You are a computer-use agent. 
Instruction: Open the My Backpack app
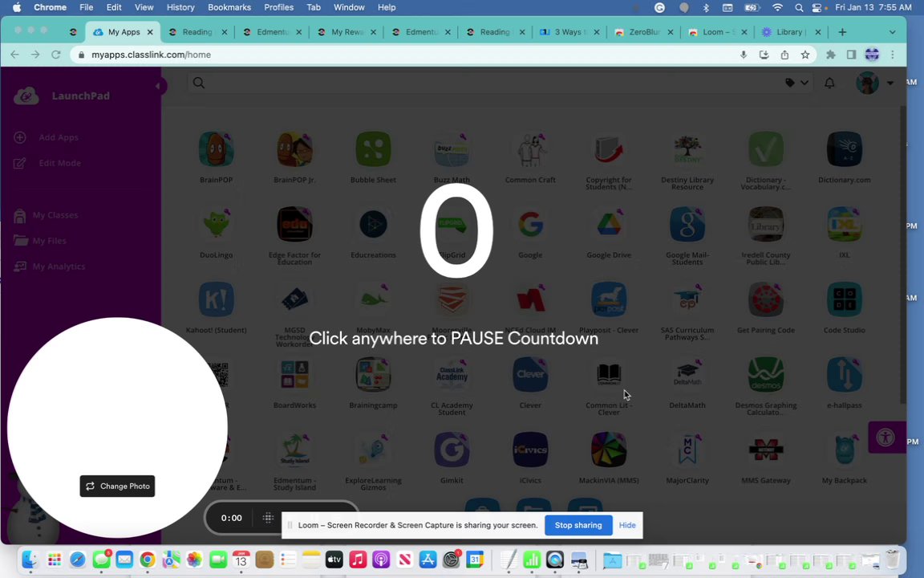(x=845, y=450)
